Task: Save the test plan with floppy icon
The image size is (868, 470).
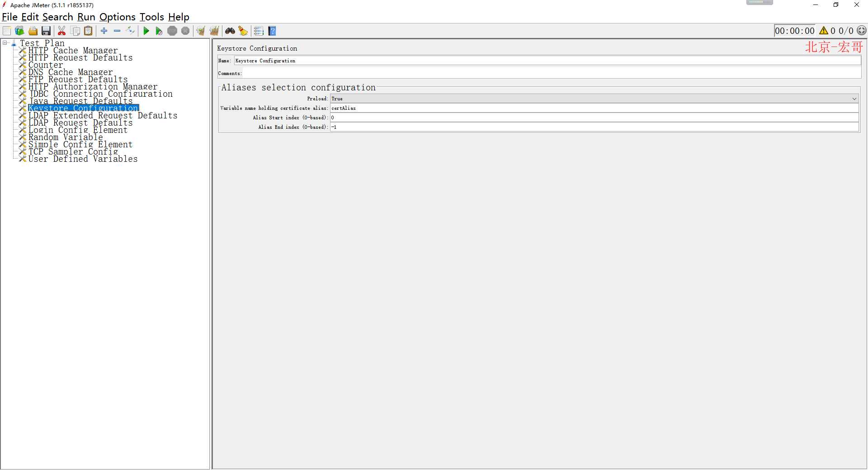Action: pos(46,31)
